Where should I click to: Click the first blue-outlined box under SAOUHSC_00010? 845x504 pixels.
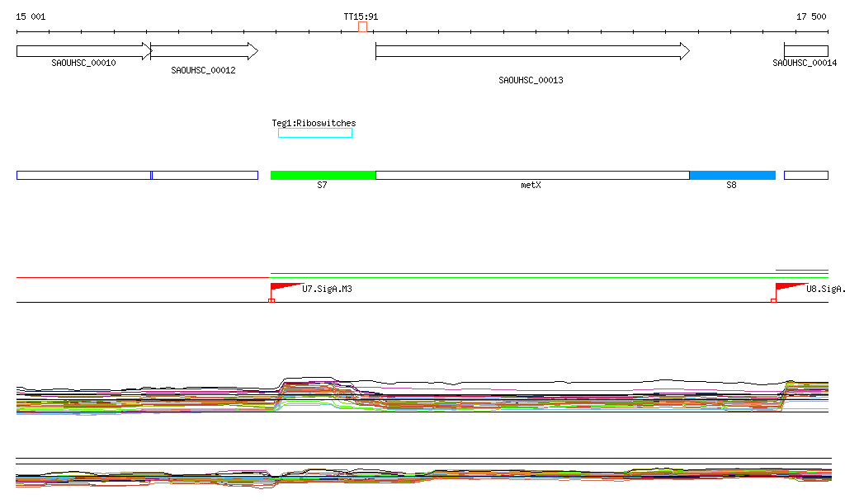click(83, 175)
